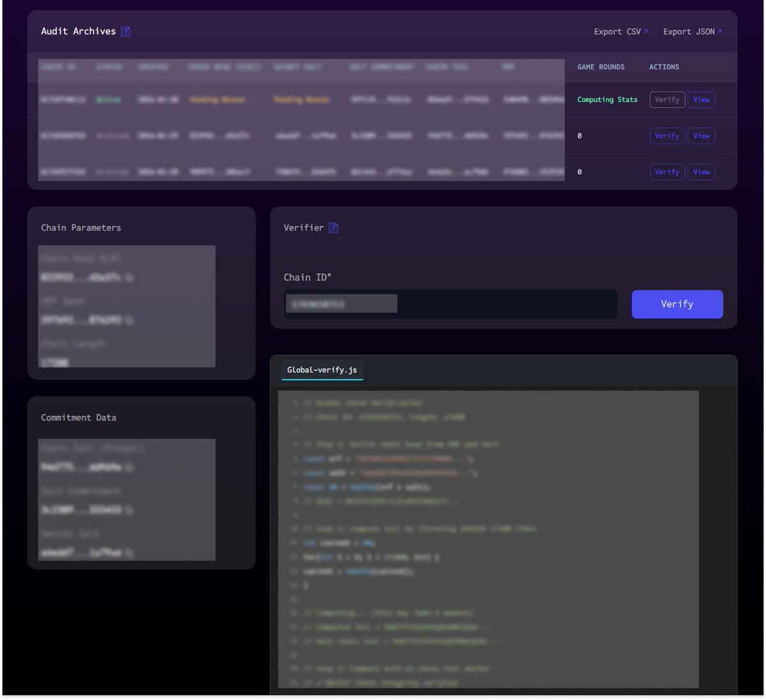Open the Audit Archives help icon
The height and width of the screenshot is (700, 766).
[126, 31]
